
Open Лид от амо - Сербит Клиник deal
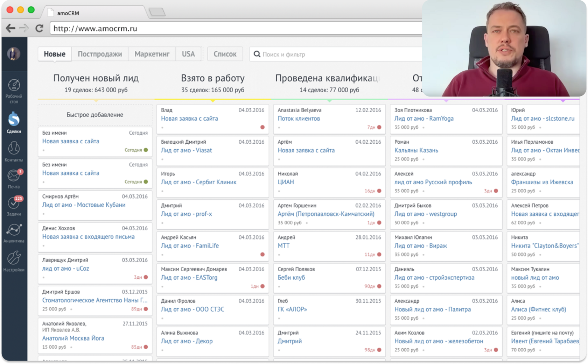click(x=199, y=182)
